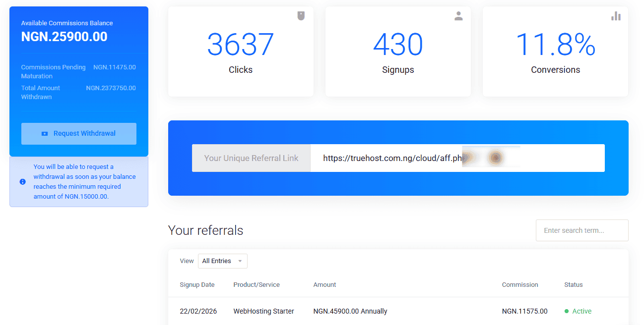Click the 22/02/2026 signup date cell

(x=198, y=312)
